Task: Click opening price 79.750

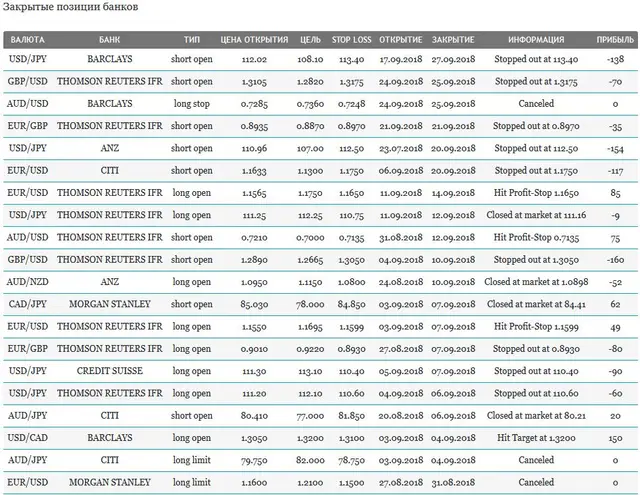Action: [254, 461]
